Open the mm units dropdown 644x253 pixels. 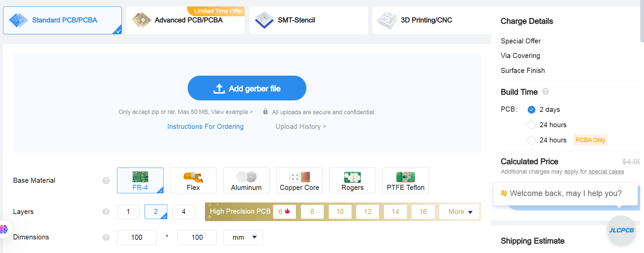coord(243,237)
